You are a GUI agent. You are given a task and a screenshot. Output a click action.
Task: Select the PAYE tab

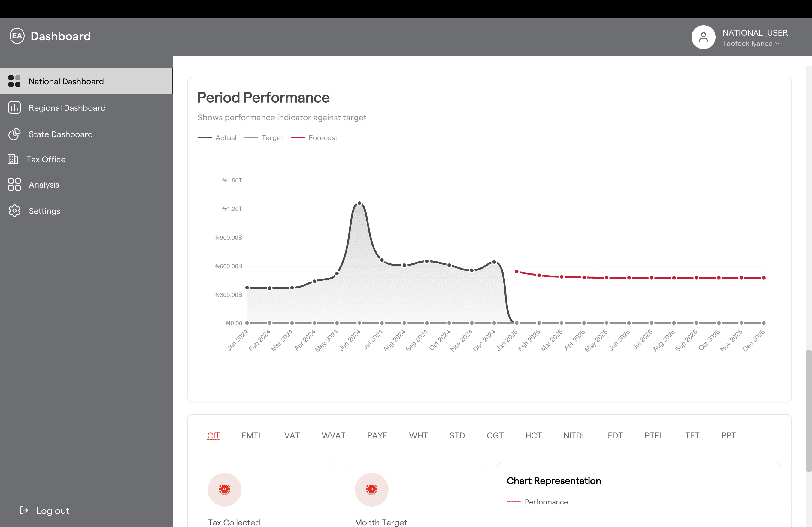click(377, 436)
